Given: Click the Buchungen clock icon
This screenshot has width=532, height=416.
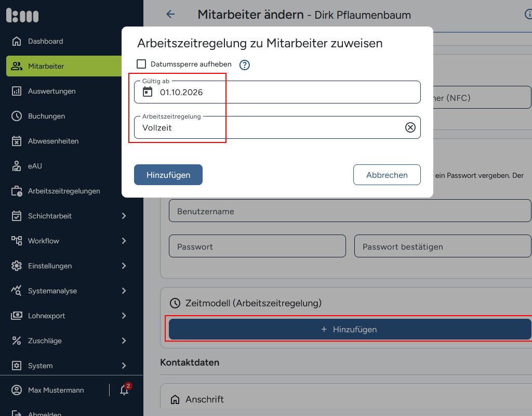Looking at the screenshot, I should (x=16, y=116).
